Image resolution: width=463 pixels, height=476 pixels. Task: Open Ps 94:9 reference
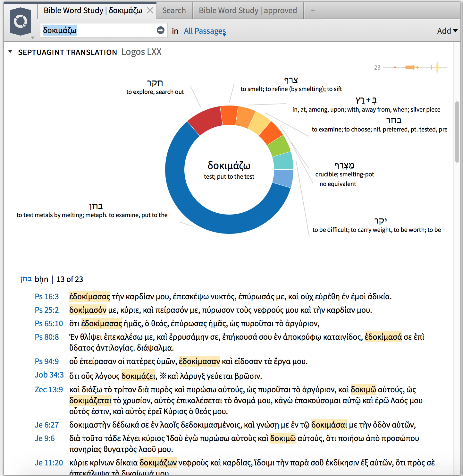(x=47, y=361)
